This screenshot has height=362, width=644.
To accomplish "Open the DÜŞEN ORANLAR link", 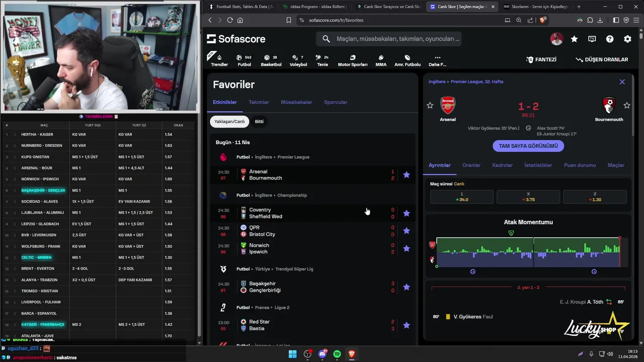I will [602, 59].
